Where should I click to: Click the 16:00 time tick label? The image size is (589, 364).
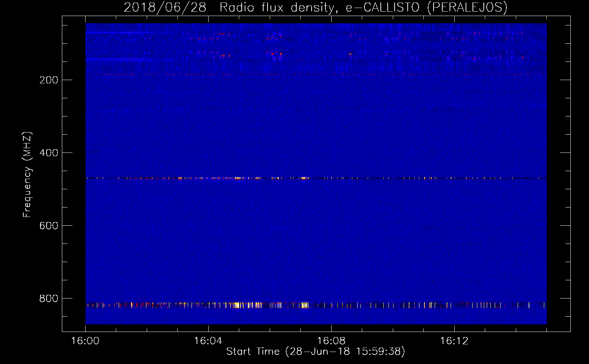tap(85, 341)
